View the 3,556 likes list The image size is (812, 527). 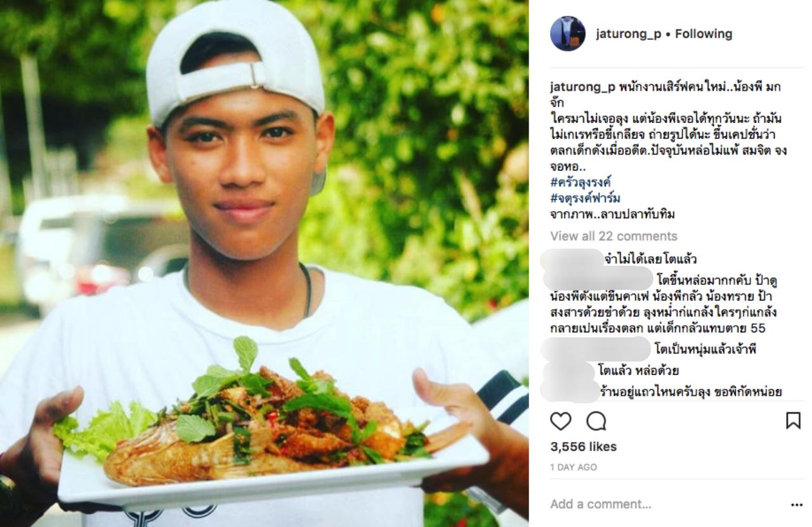[583, 446]
